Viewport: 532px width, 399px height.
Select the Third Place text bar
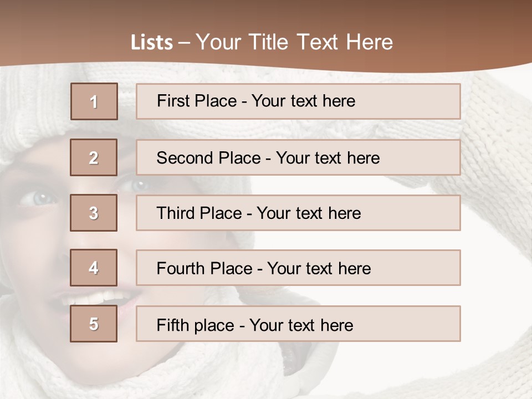point(298,213)
